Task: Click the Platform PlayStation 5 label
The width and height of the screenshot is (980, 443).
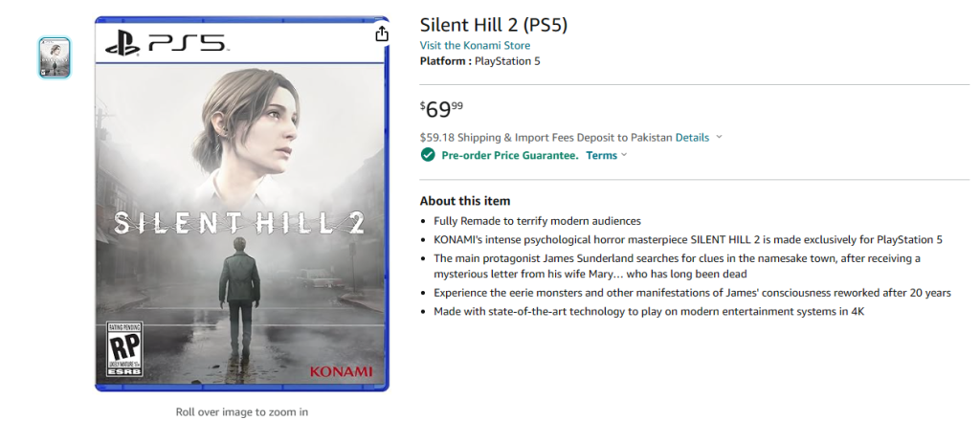Action: tap(486, 61)
